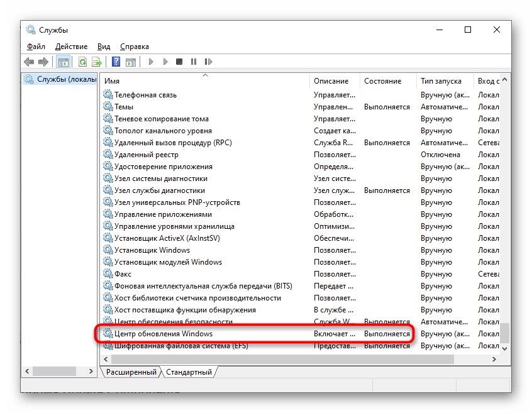Click the Restart service toolbar icon

[x=208, y=62]
